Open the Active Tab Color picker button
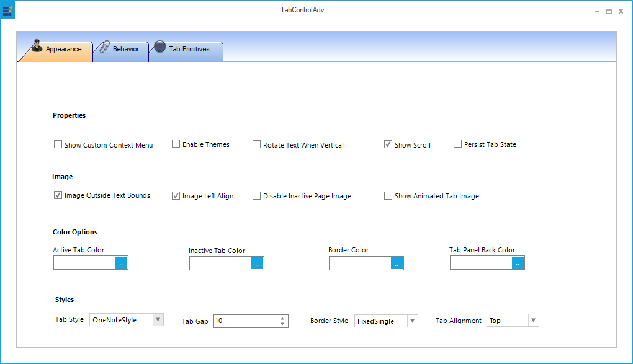 pyautogui.click(x=121, y=263)
